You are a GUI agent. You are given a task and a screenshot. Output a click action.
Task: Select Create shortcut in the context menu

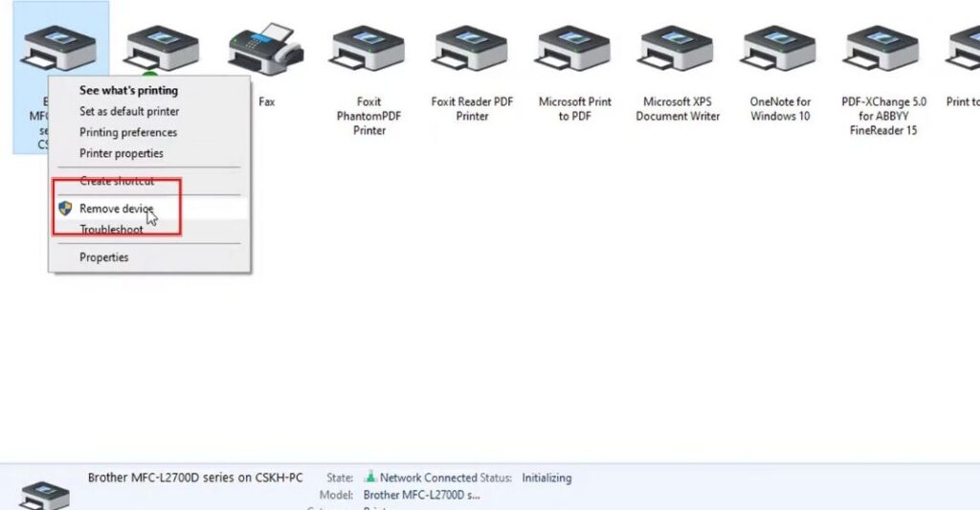click(x=117, y=182)
